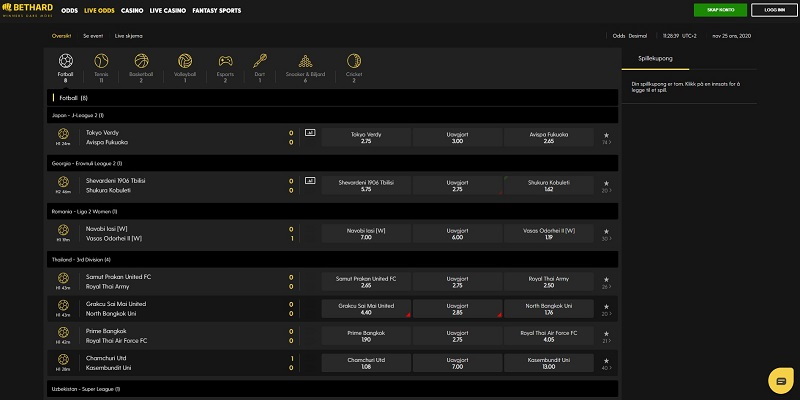Open the FANTASY SPORTS menu
The width and height of the screenshot is (800, 400).
click(x=217, y=11)
